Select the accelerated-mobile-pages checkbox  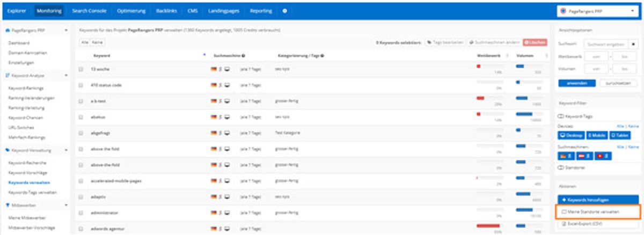tap(81, 181)
